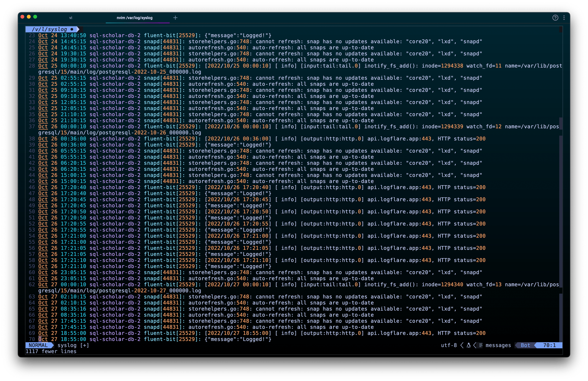Click the modified dot on syslog buffer tab
Screen dimensions: 588x381
[x=72, y=29]
